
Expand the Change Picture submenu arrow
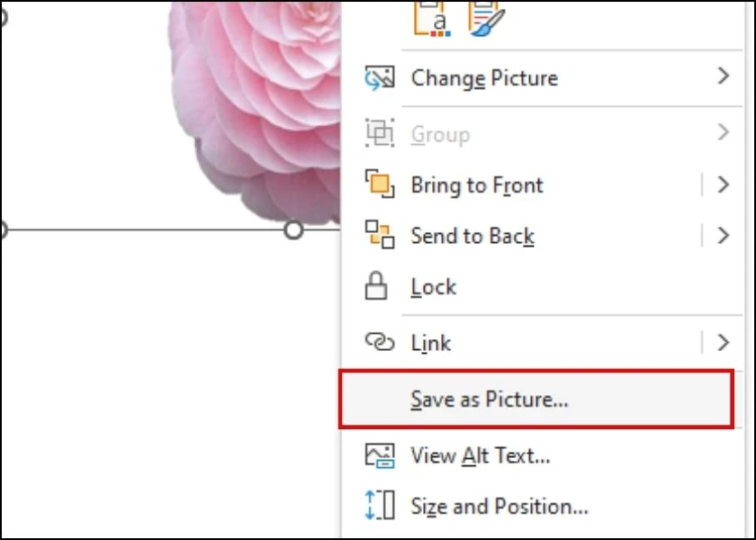(723, 76)
